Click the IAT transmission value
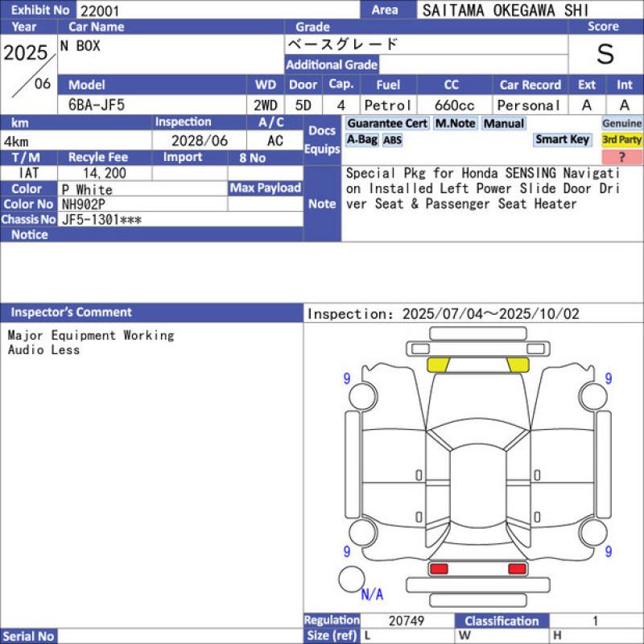The image size is (644, 644). coord(29,173)
